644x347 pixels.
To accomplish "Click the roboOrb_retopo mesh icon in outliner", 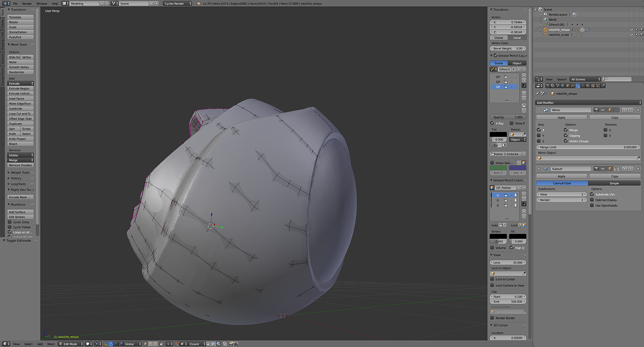I will tap(545, 29).
